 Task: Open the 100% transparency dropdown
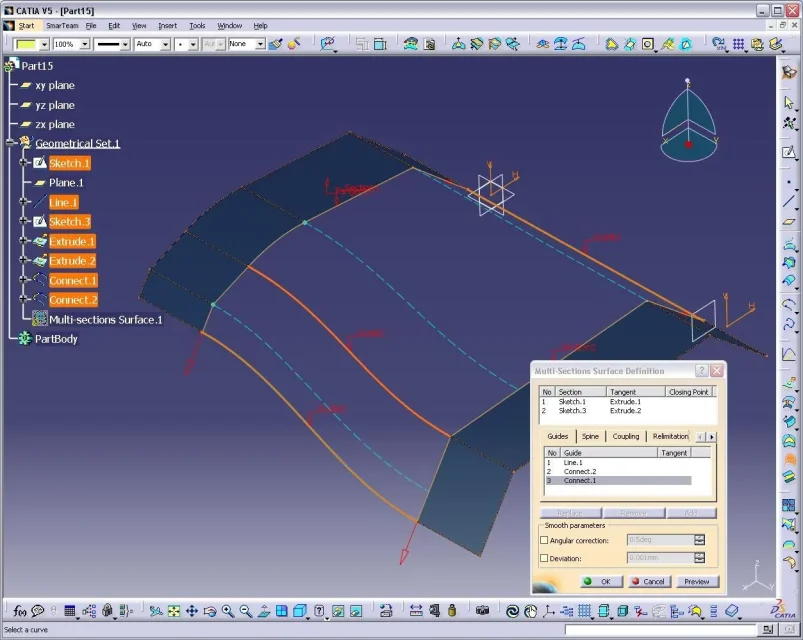(x=85, y=44)
